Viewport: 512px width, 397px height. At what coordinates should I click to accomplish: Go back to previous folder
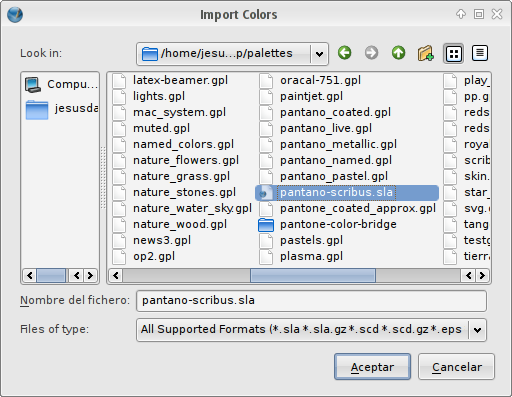345,53
